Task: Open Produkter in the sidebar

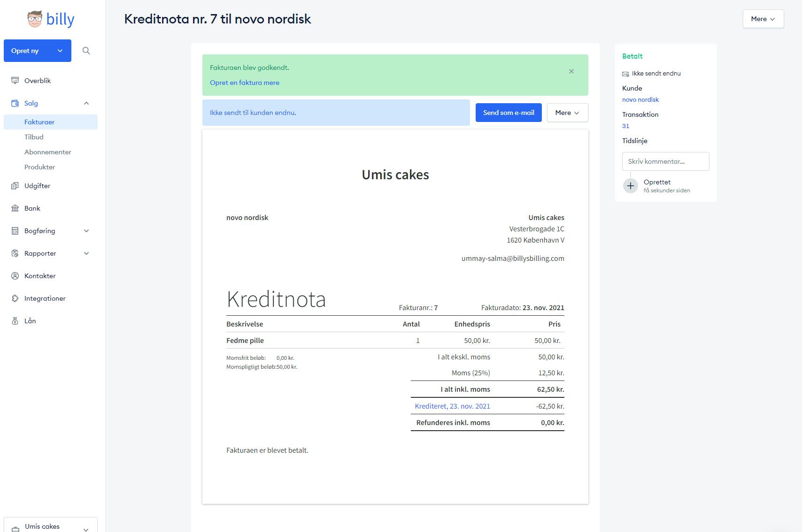Action: pos(39,167)
